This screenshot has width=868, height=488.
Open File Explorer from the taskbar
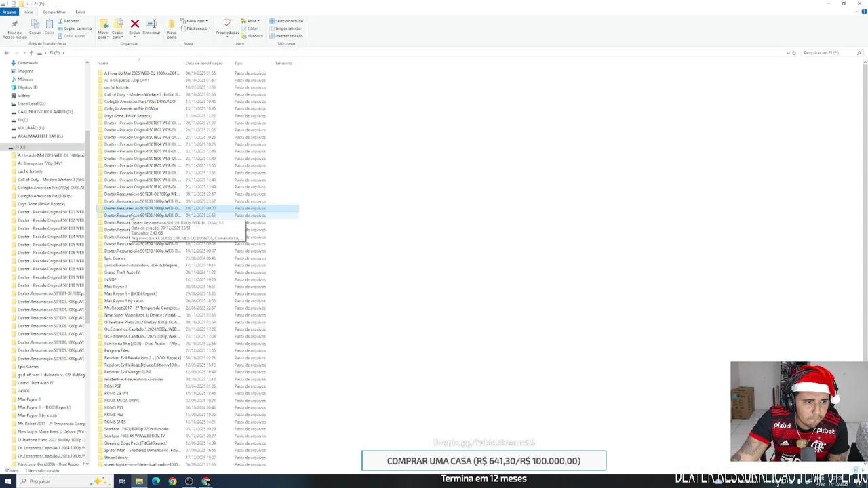(139, 481)
